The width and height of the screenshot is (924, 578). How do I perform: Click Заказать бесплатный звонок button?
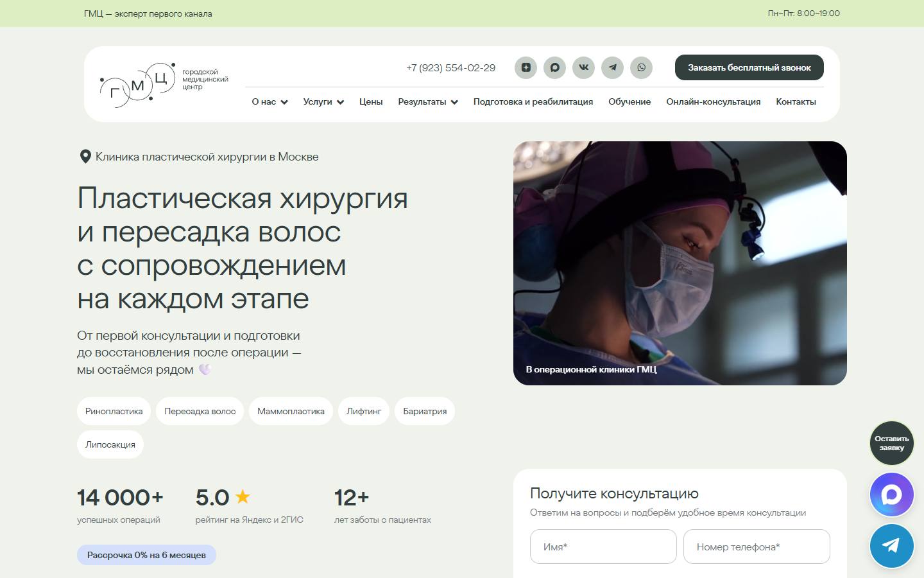[749, 67]
